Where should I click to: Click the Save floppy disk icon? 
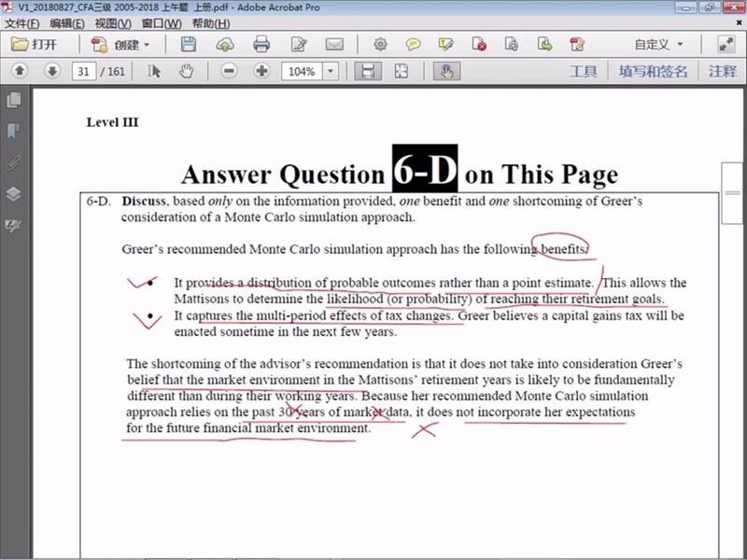tap(189, 44)
